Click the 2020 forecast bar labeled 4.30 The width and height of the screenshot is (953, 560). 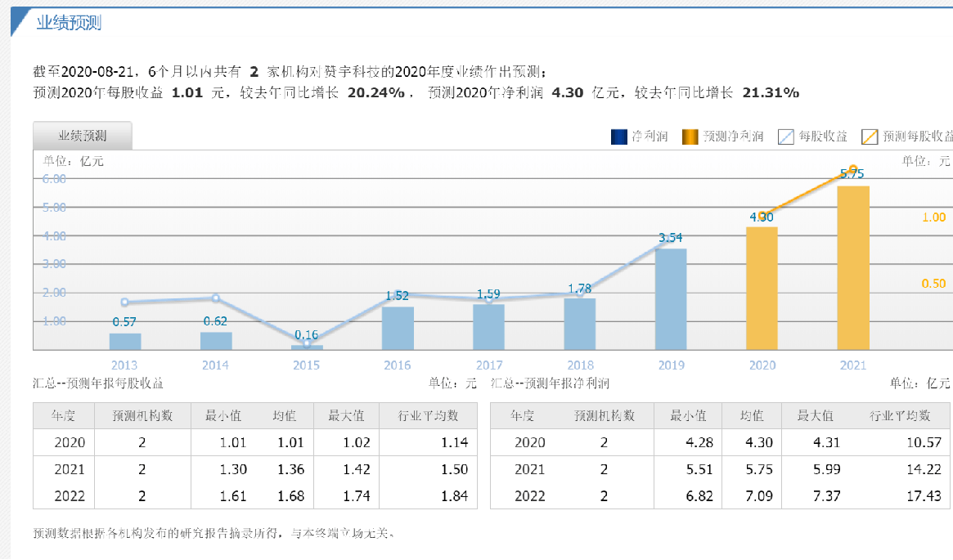[x=763, y=286]
